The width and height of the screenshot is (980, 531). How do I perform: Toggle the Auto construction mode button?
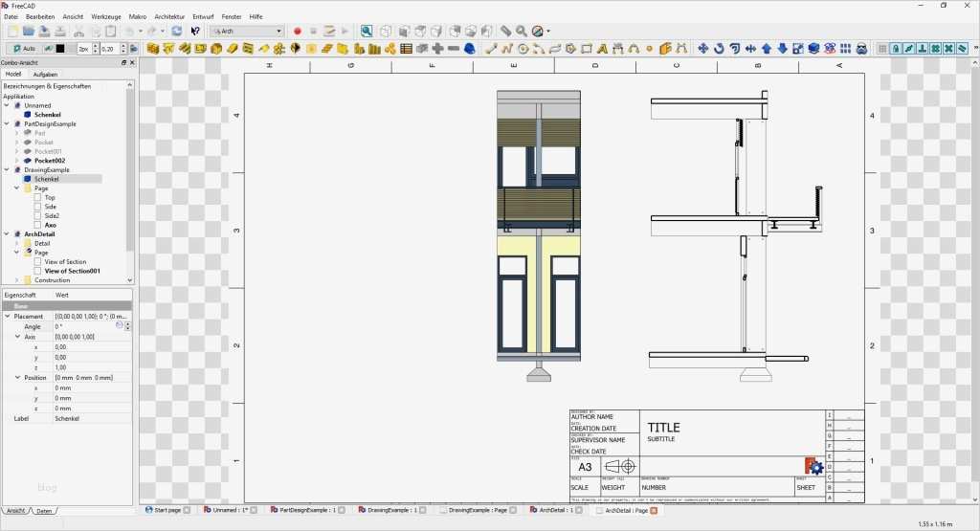pos(24,49)
